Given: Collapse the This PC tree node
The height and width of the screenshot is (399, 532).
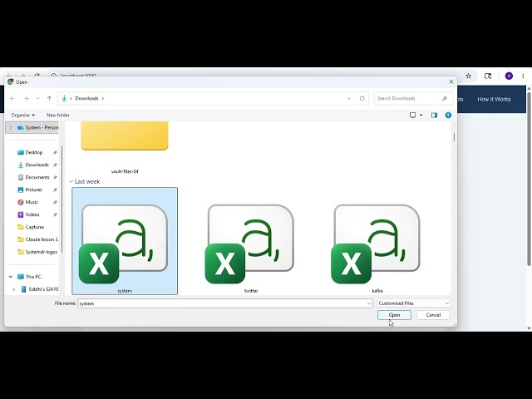Looking at the screenshot, I should 11,277.
